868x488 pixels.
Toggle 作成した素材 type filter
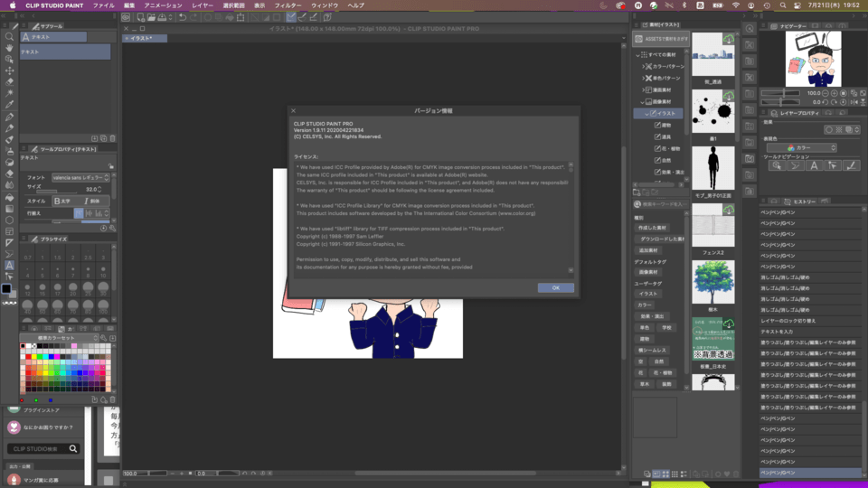[652, 228]
